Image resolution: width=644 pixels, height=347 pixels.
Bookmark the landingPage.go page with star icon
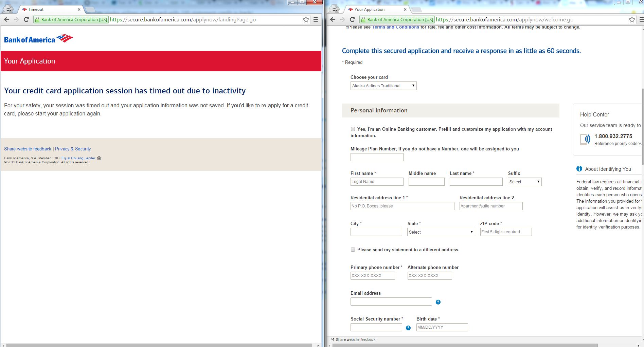pyautogui.click(x=306, y=20)
